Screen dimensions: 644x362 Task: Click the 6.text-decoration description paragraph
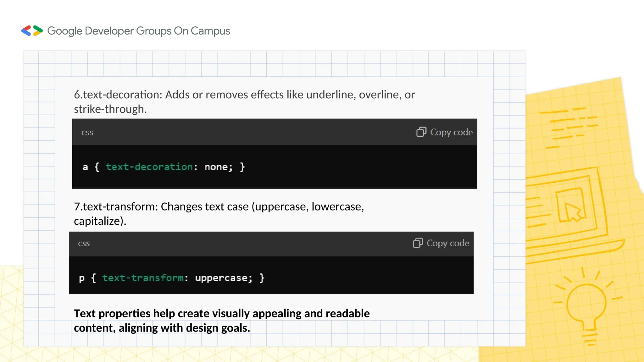tap(244, 101)
